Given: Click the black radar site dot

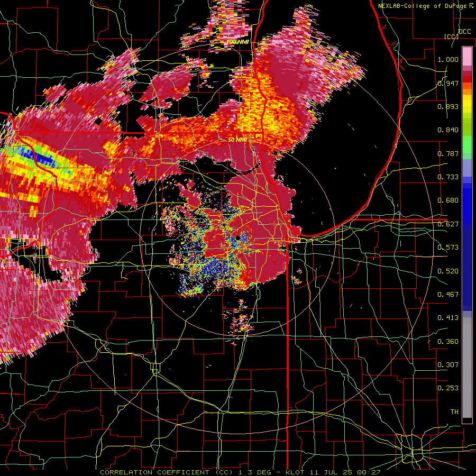Looking at the screenshot, I should click(x=237, y=237).
